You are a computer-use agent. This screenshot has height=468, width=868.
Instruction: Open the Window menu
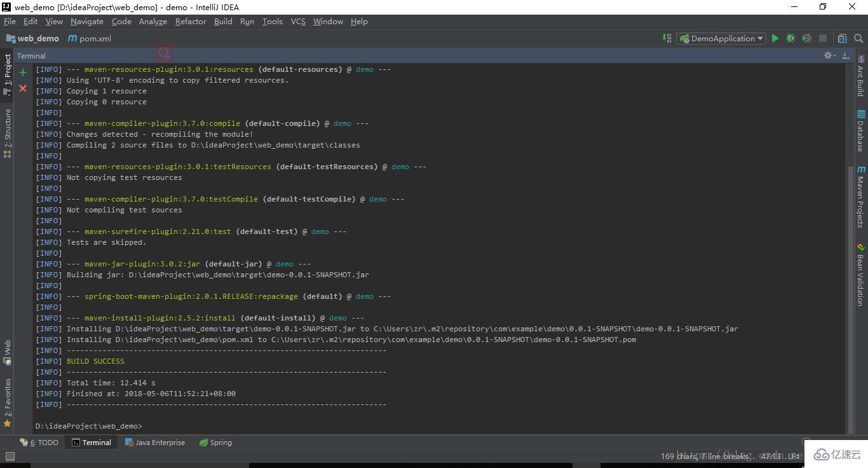328,21
